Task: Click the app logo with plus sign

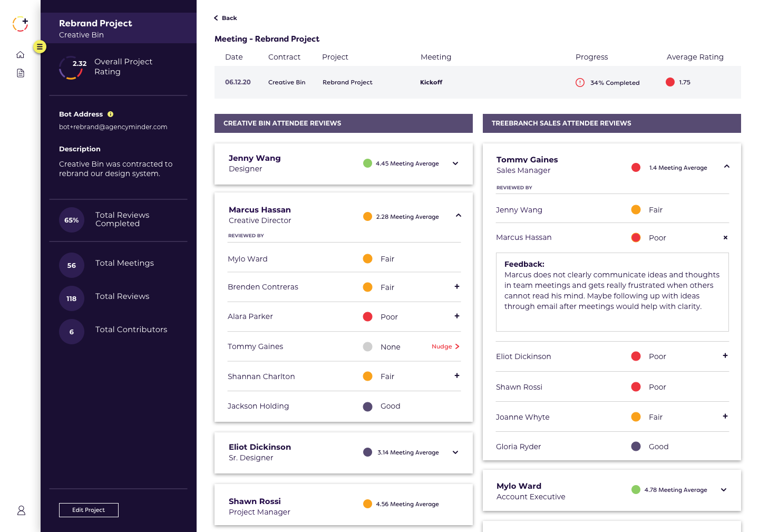Action: (x=20, y=24)
